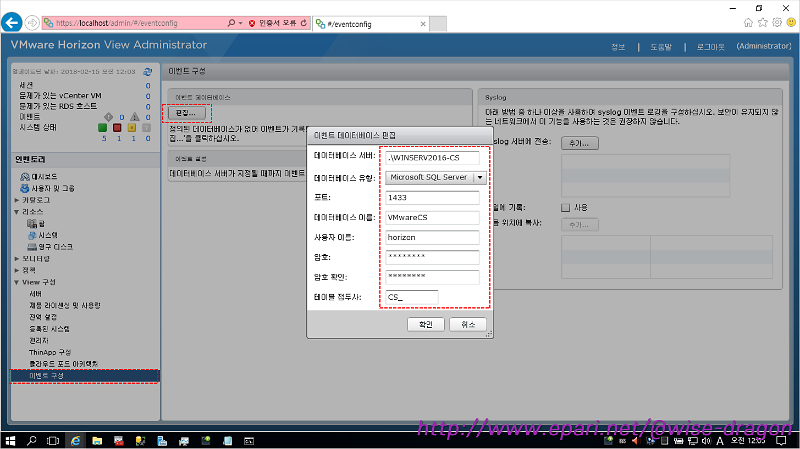Open File Explorer from taskbar
The image size is (800, 449).
(97, 441)
